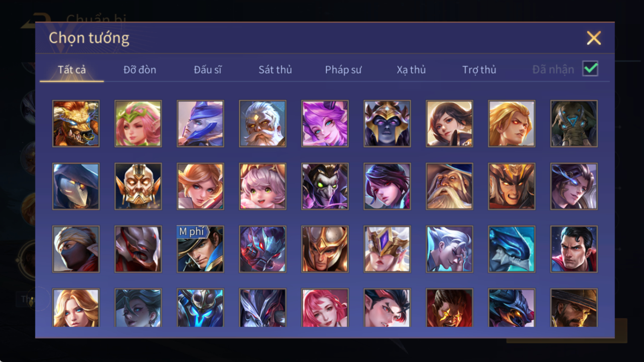
Task: Filter heroes by 'Xạ thủ'
Action: point(411,70)
